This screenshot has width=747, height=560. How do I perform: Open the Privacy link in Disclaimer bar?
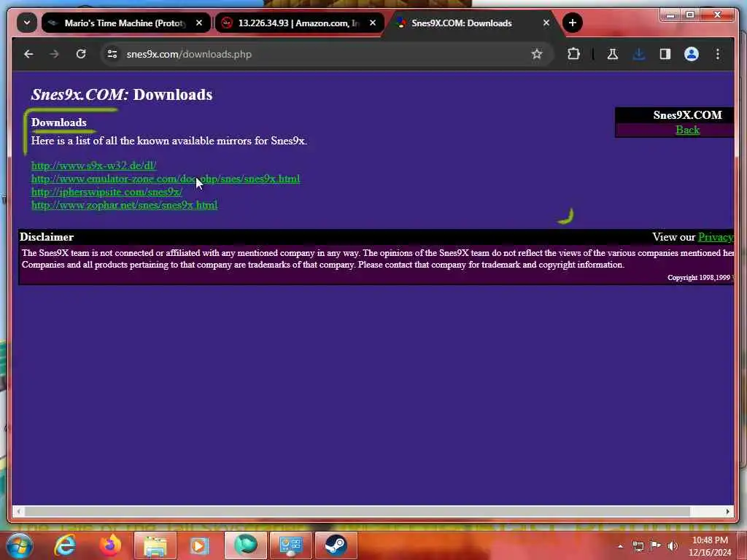[716, 237]
